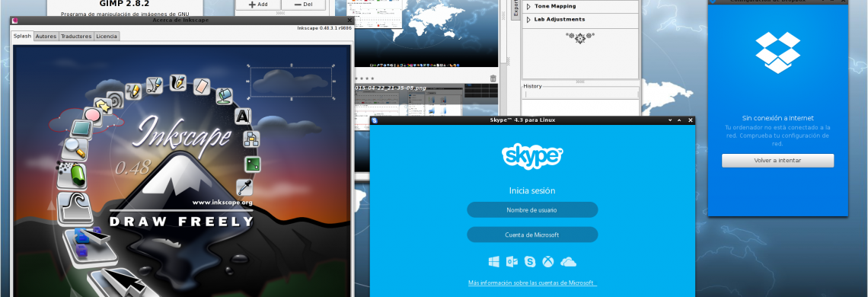Open the Licencia tab
This screenshot has width=868, height=297.
107,36
